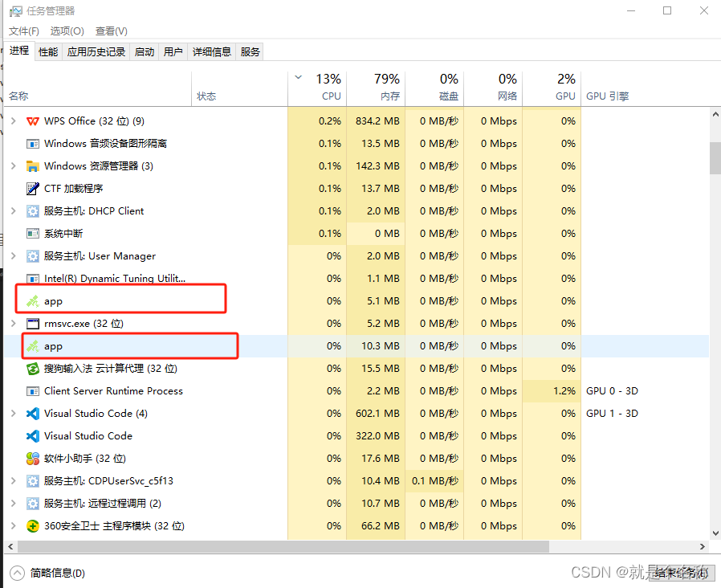Sort by the GPU column header

pos(552,88)
